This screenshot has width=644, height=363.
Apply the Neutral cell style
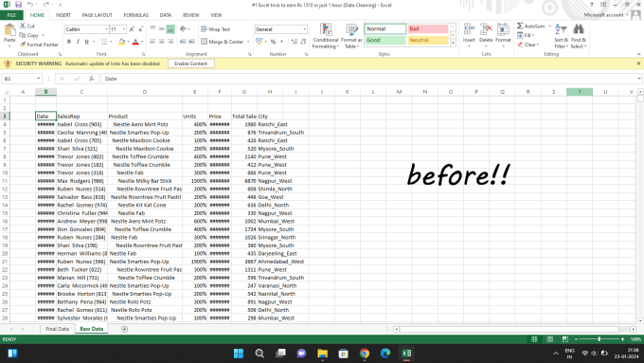click(x=427, y=41)
